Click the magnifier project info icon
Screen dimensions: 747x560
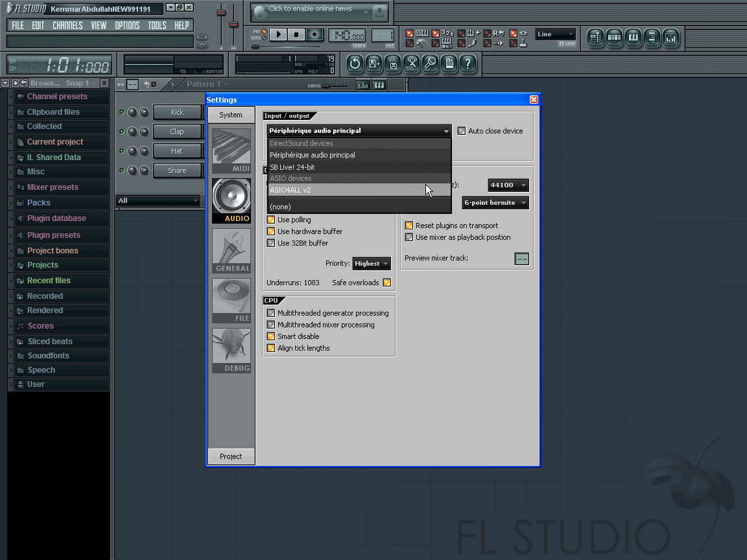[x=430, y=64]
